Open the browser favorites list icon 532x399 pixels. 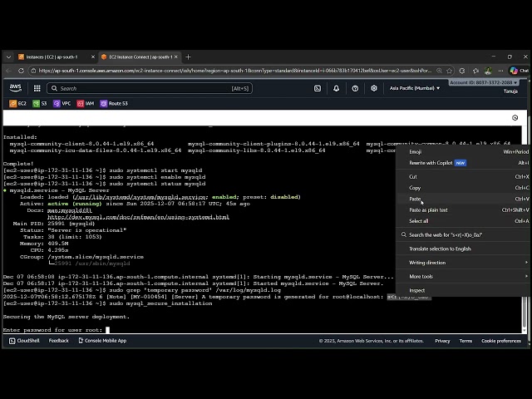(475, 71)
